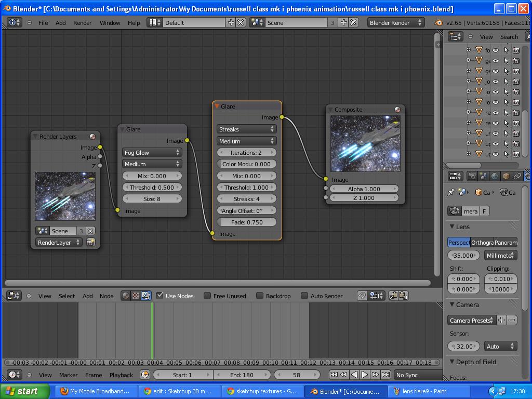
Task: Click the render tab camera icon in properties
Action: (472, 176)
